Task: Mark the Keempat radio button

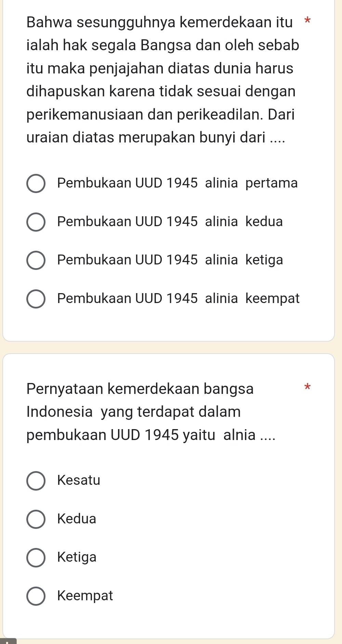Action: 36,597
